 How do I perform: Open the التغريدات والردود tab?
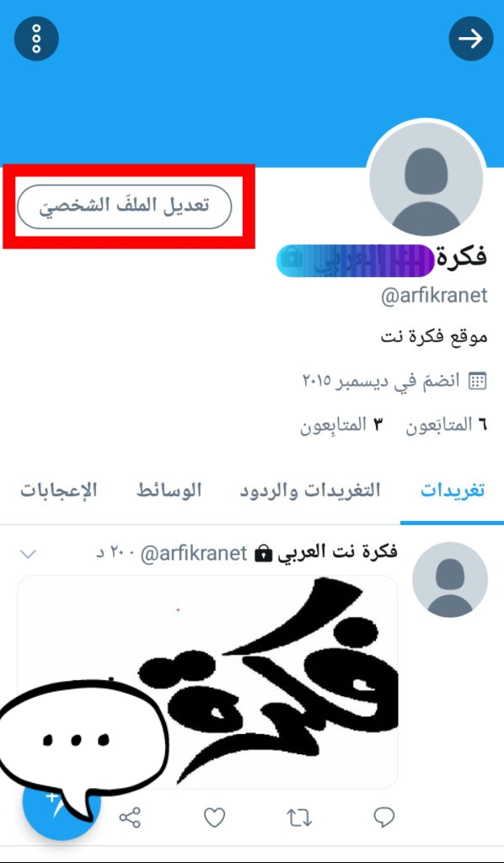tap(310, 490)
